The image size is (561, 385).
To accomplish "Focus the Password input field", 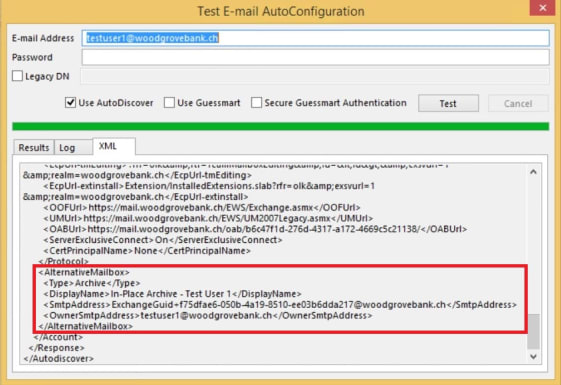I will click(x=316, y=57).
